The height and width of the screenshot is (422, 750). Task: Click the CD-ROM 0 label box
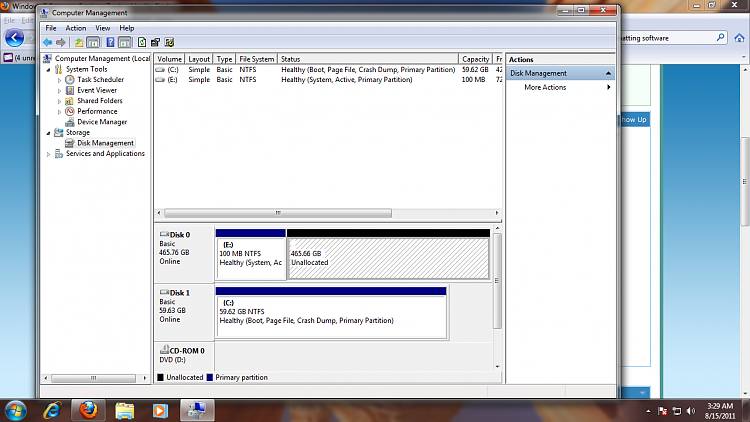pos(184,356)
